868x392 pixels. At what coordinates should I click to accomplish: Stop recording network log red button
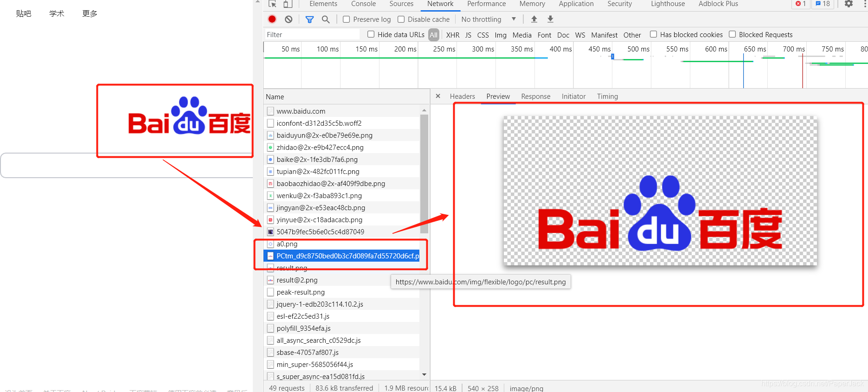[x=272, y=19]
